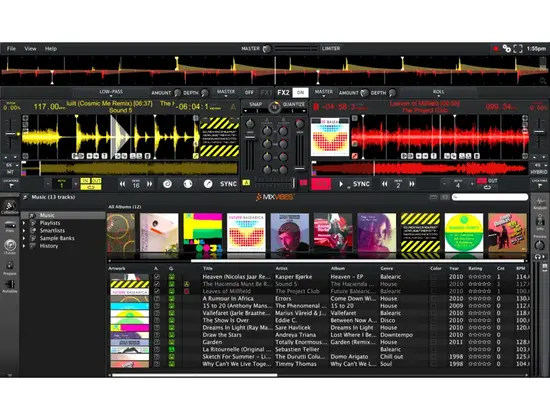This screenshot has height=420, width=550.
Task: Open the iTunes library sidebar icon
Action: 10,246
